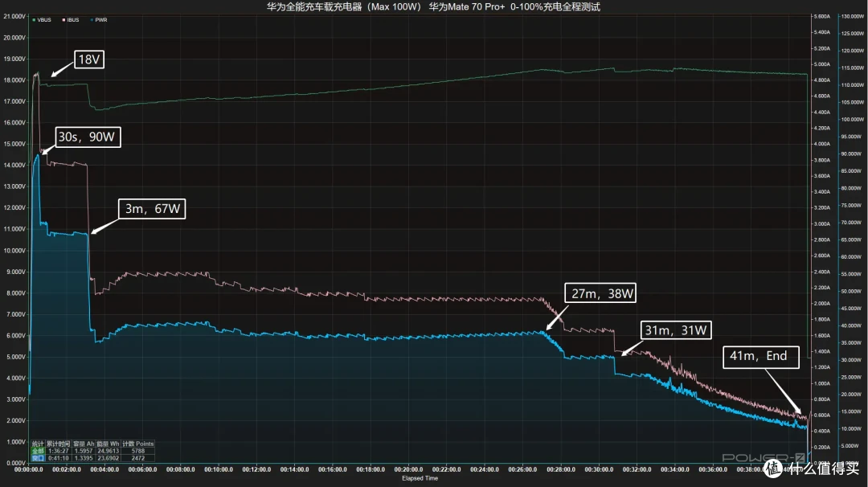Select the blue 窗口 row label in statistics table

(x=38, y=458)
